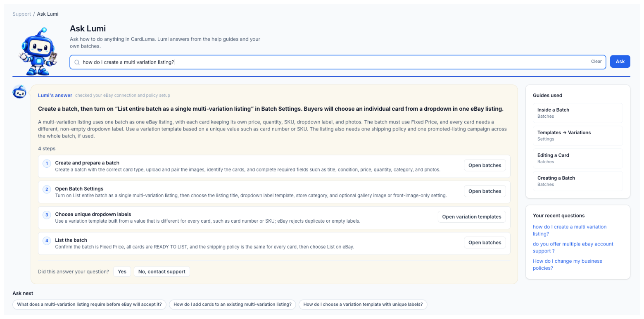644x319 pixels.
Task: Go to Support in the breadcrumb
Action: coord(21,14)
